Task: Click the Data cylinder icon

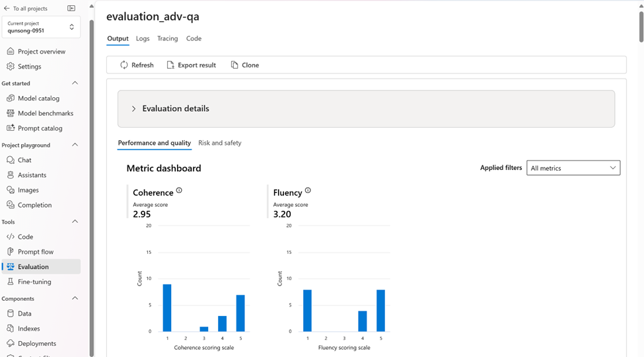Action: (x=11, y=313)
